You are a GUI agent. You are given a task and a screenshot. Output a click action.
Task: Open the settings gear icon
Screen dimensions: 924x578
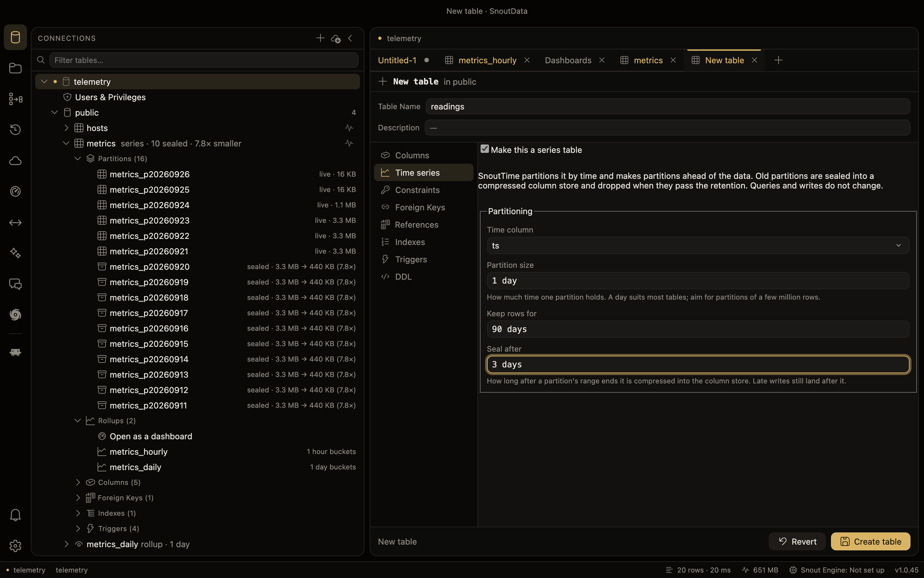pyautogui.click(x=15, y=546)
